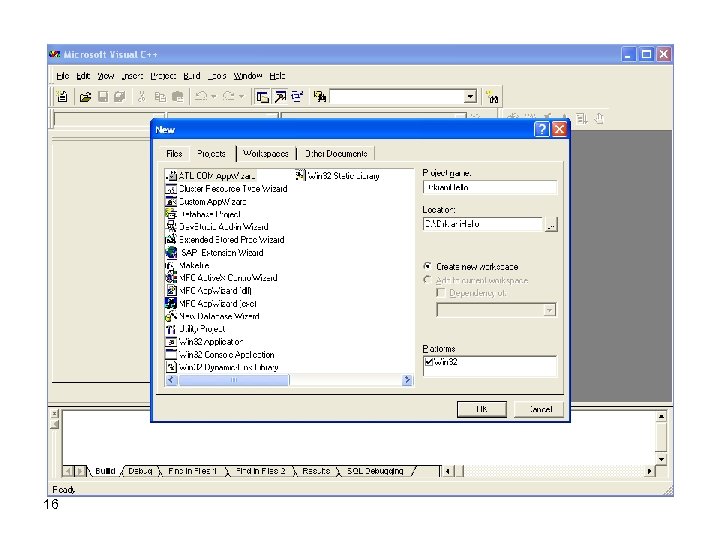720x540 pixels.
Task: Toggle the Win32 platform checkbox
Action: pos(429,362)
